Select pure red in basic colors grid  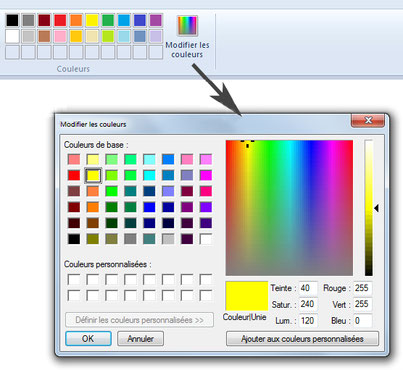click(x=74, y=175)
